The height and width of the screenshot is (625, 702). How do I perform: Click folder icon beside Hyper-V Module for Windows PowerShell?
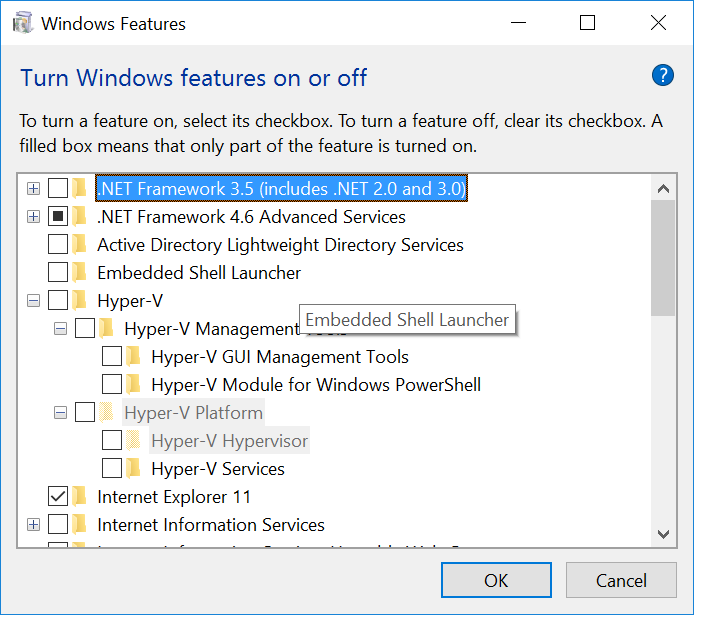(x=133, y=385)
